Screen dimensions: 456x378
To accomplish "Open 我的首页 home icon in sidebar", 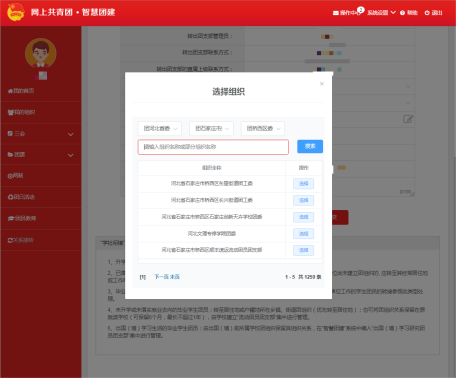I will (x=10, y=91).
